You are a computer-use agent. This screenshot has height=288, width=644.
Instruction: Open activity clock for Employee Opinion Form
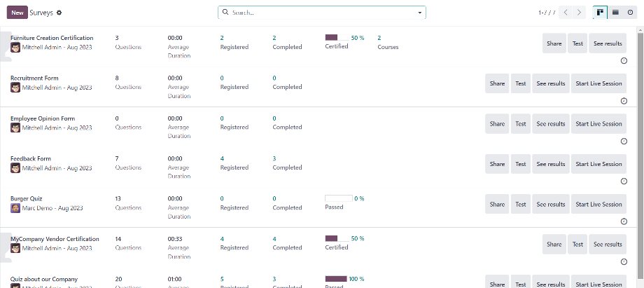[624, 141]
